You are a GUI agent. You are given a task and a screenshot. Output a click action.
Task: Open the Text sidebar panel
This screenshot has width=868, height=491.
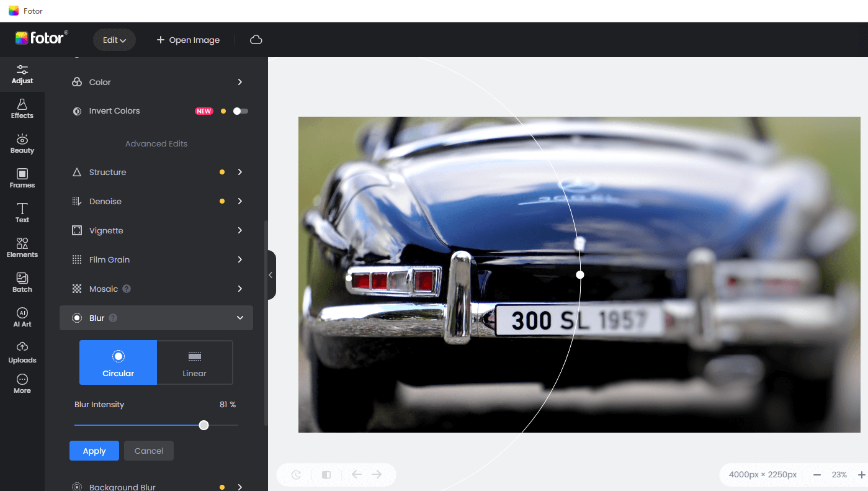(x=22, y=213)
